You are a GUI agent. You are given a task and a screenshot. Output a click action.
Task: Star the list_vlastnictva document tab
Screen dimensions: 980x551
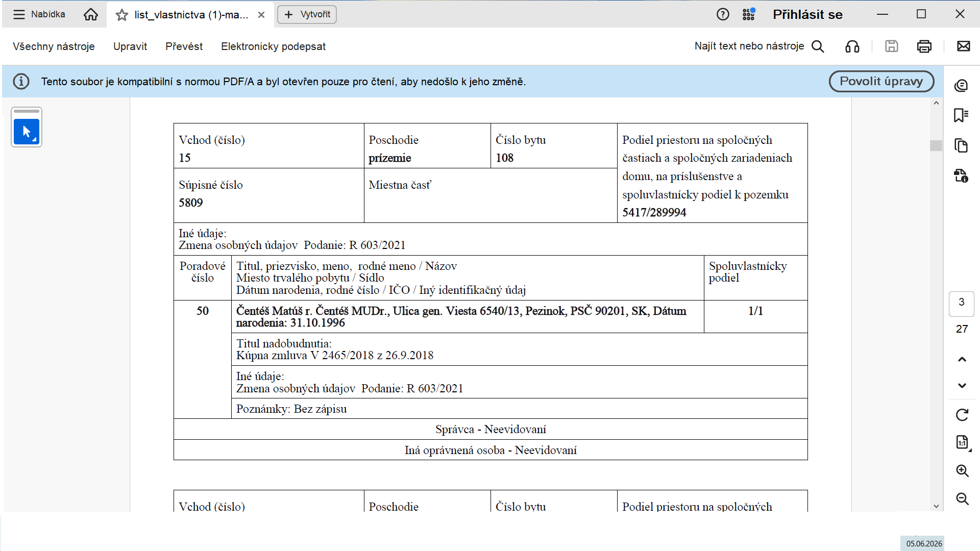point(121,15)
